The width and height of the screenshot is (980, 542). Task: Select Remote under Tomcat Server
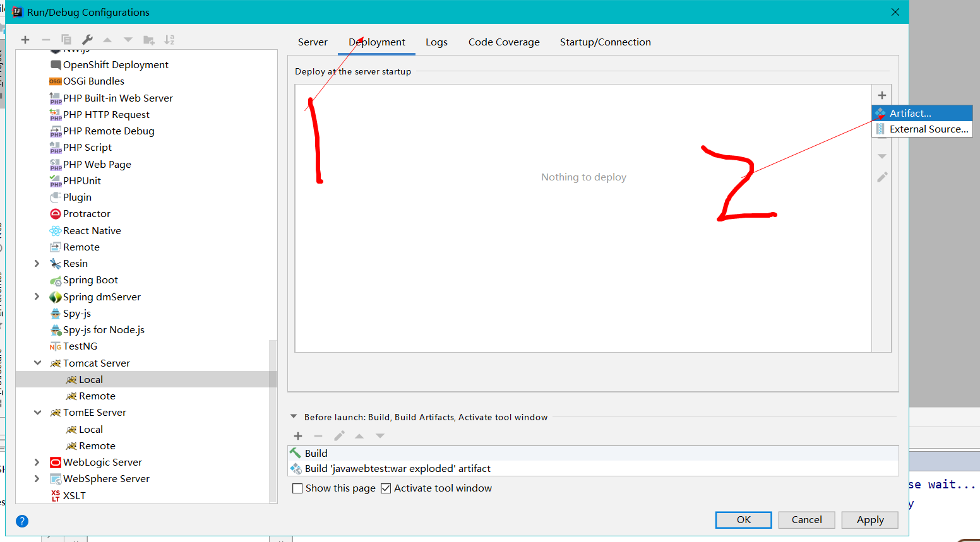(x=90, y=396)
